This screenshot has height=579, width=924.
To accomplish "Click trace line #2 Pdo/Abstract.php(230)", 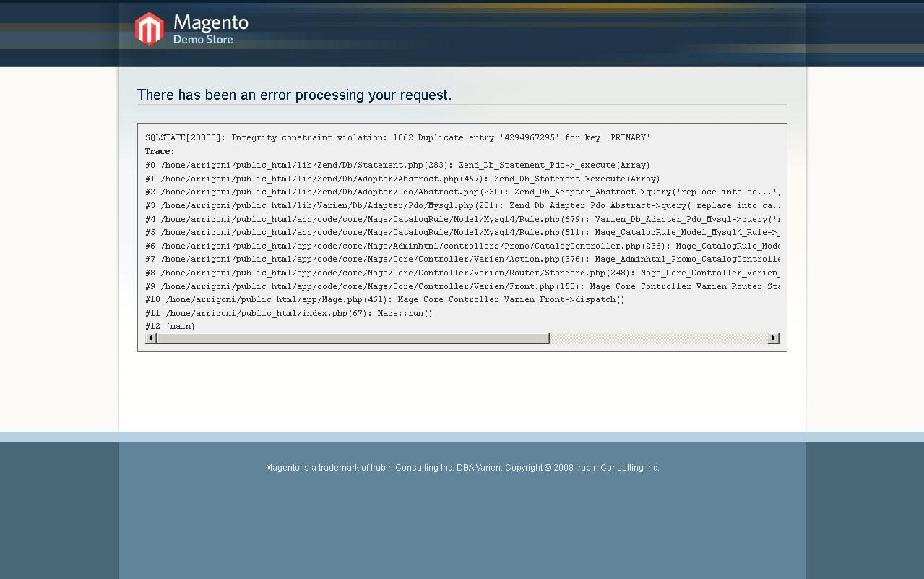I will click(462, 192).
